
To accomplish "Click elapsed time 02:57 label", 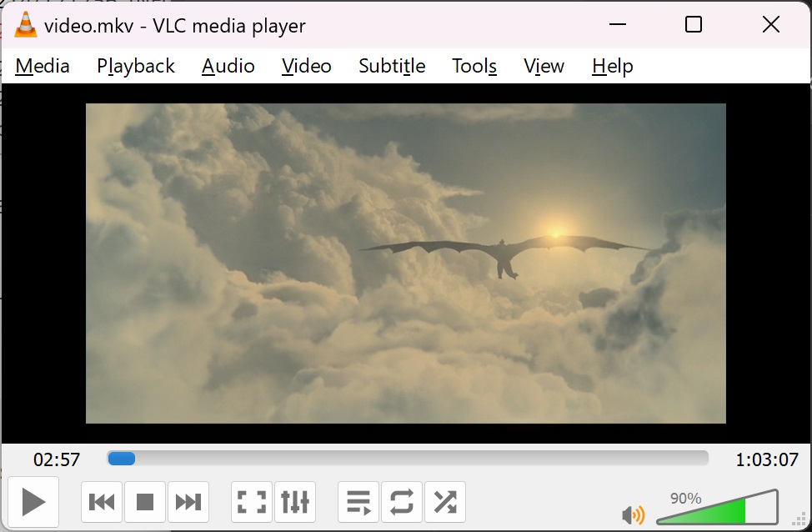I will (x=57, y=459).
